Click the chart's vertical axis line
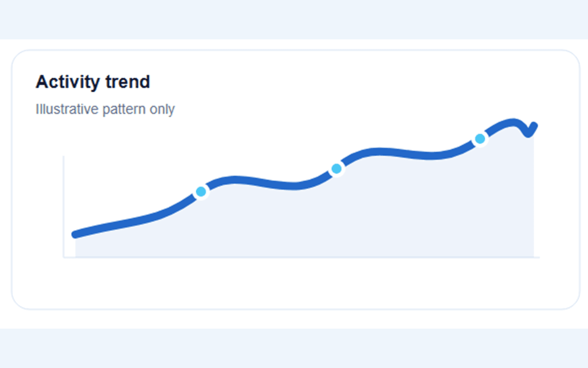The height and width of the screenshot is (368, 588). point(64,206)
